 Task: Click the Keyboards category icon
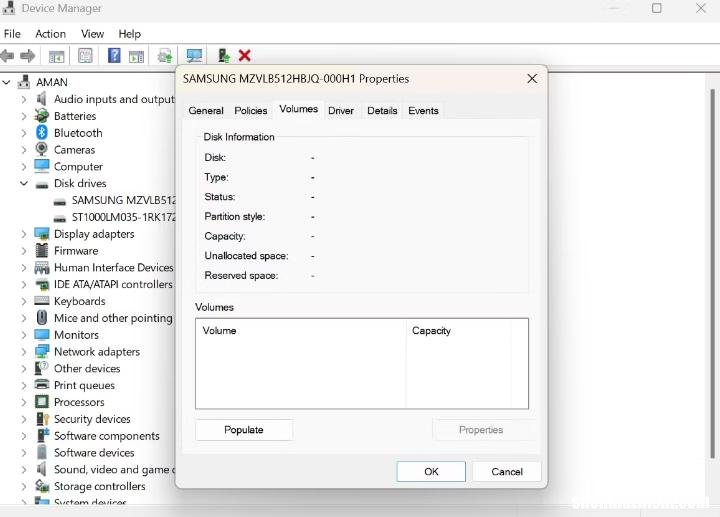(x=42, y=301)
